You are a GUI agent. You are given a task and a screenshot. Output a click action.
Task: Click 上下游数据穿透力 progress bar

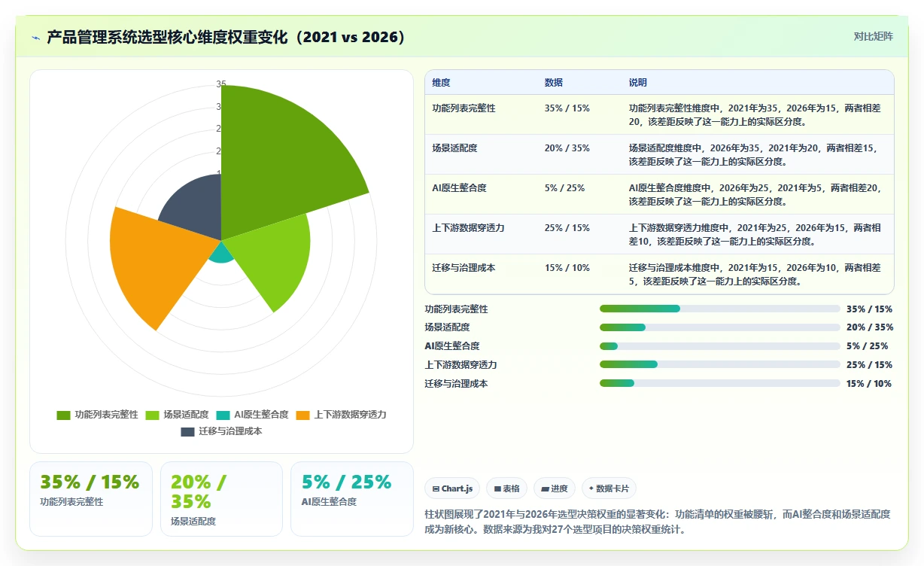(x=719, y=364)
